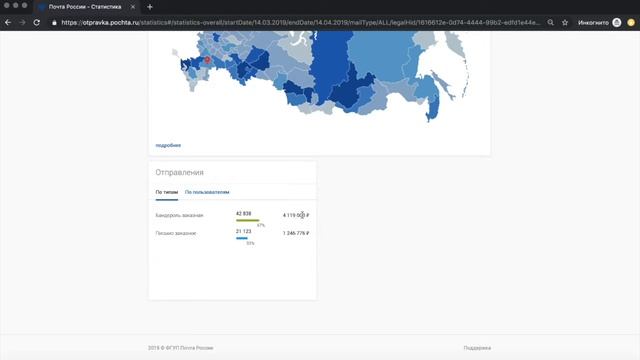640x360 pixels.
Task: Switch to the По пользователям tab
Action: pos(207,192)
